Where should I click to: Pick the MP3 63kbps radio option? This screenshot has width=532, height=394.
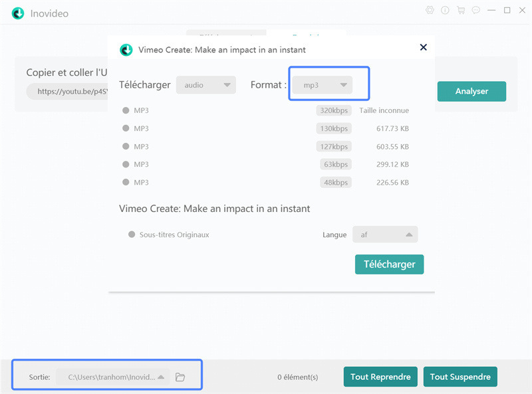126,164
